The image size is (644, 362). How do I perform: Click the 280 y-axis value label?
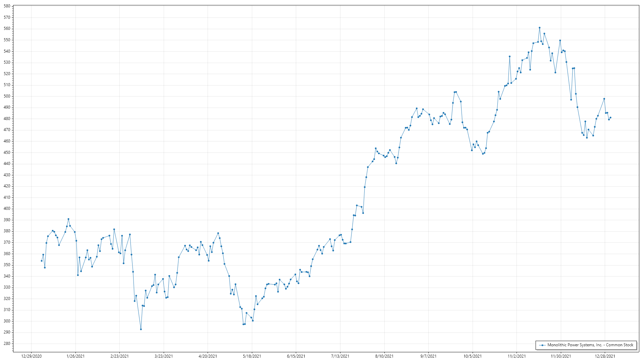tap(7, 344)
